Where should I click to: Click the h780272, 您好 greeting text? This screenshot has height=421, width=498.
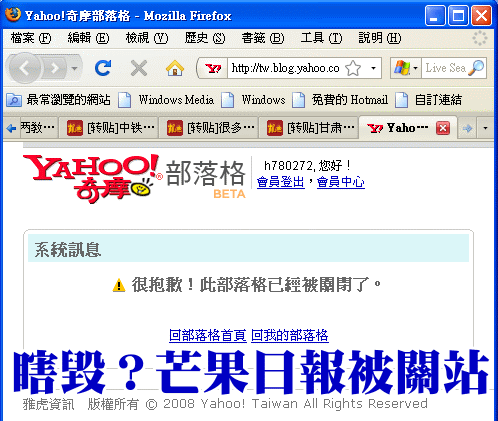[x=307, y=165]
